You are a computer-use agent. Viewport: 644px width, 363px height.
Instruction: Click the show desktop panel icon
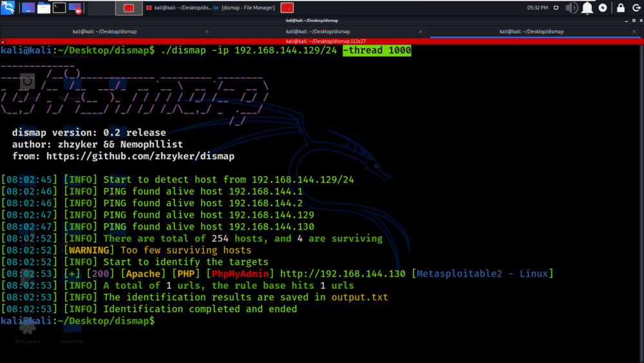tap(28, 8)
